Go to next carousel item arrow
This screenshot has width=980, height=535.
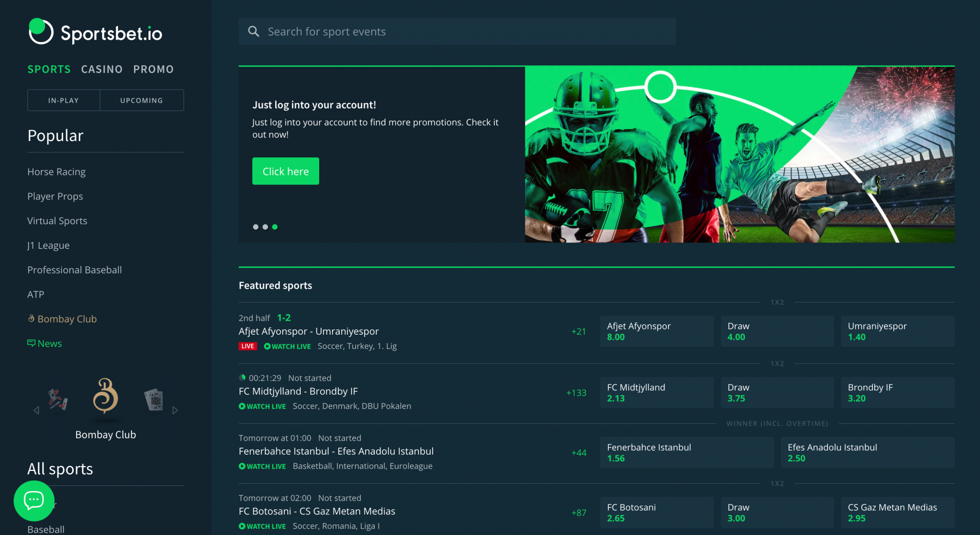(175, 410)
